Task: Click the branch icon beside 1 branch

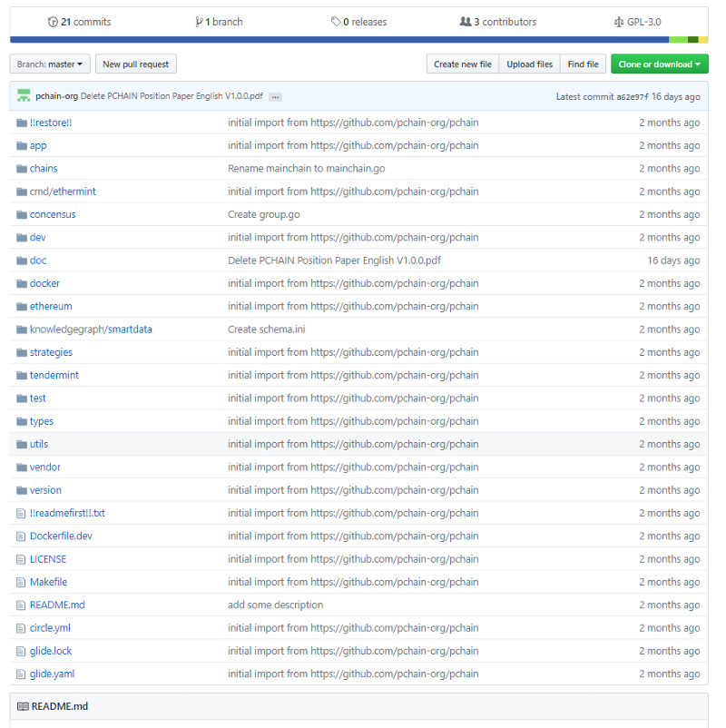Action: pos(199,22)
